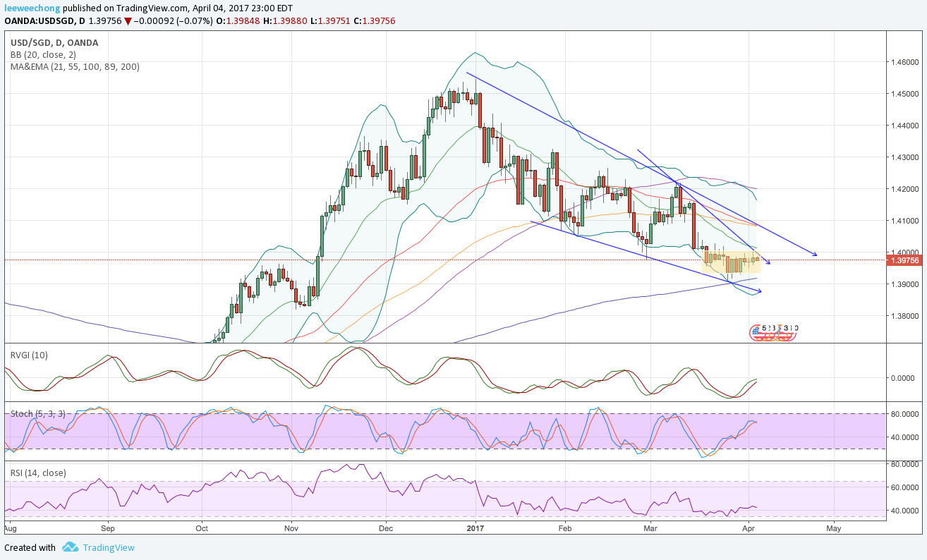Click the red down-triangle price change icon

127,21
